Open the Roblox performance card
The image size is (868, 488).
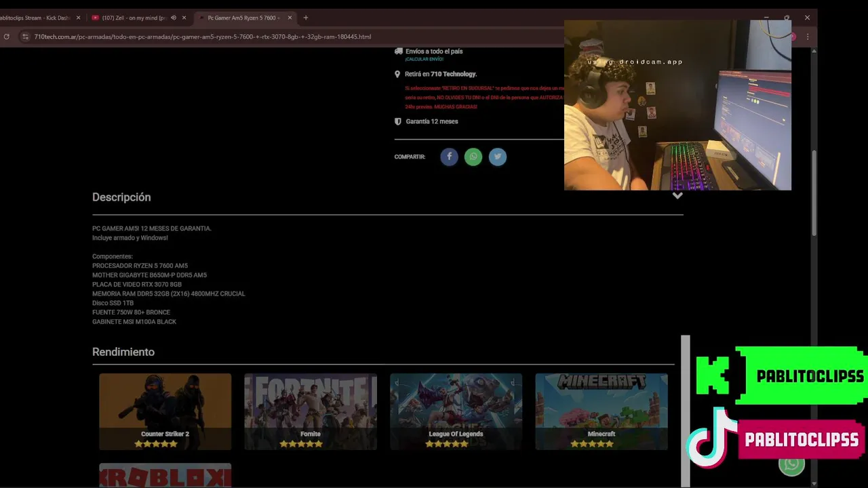pyautogui.click(x=165, y=475)
